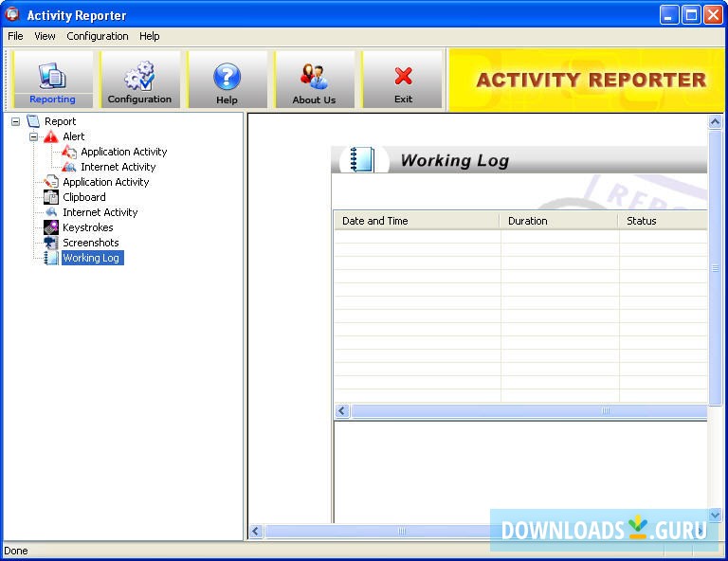Select top-level Application Activity report
Screen dimensions: 728x561
(106, 182)
